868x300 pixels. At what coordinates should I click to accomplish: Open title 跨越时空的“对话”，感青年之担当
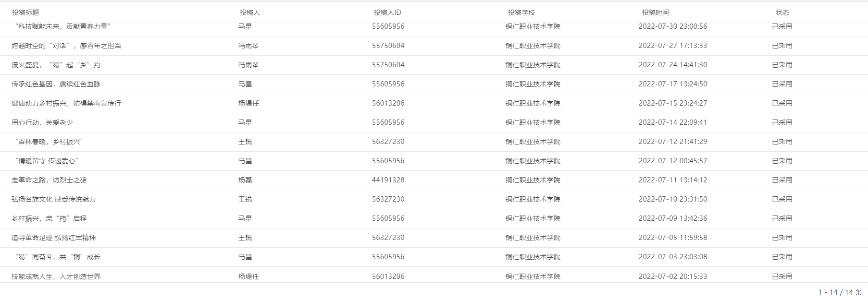(66, 46)
